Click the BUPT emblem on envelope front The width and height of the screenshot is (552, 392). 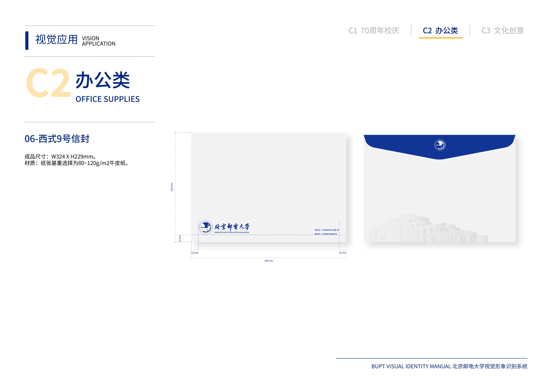pos(206,227)
